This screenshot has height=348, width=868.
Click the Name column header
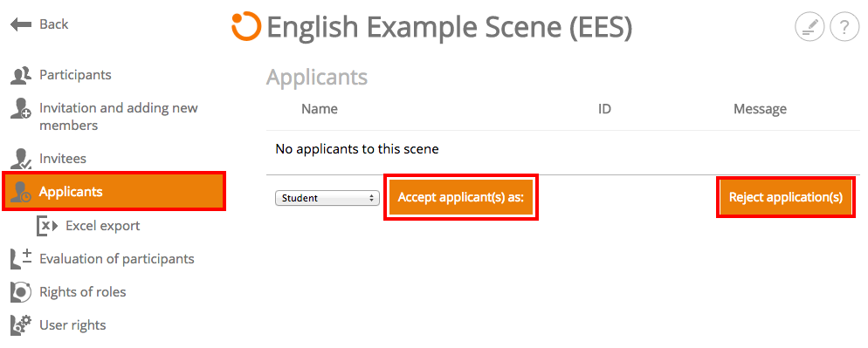coord(320,109)
